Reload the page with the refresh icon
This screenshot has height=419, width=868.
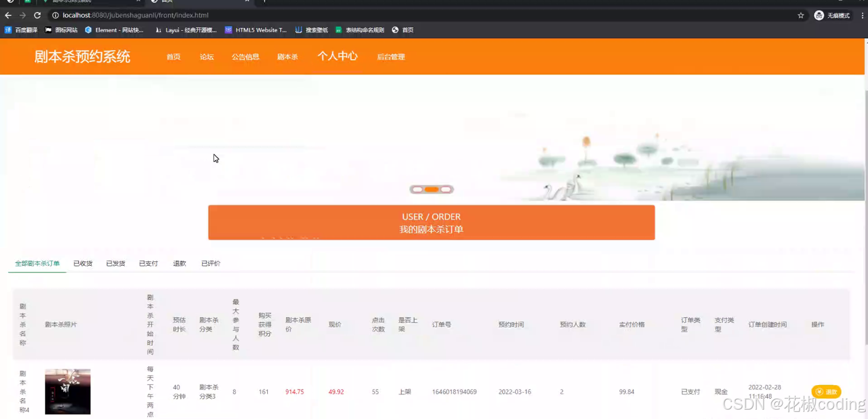(37, 15)
